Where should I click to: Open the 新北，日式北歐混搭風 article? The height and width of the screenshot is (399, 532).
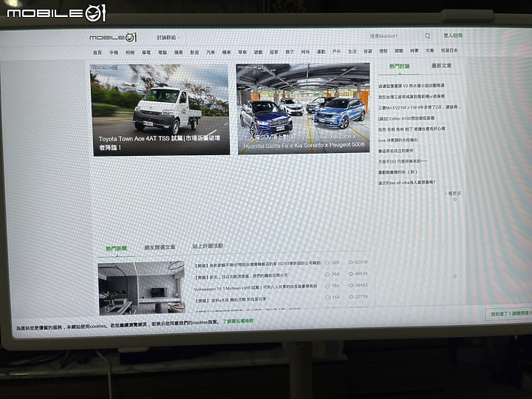241,276
